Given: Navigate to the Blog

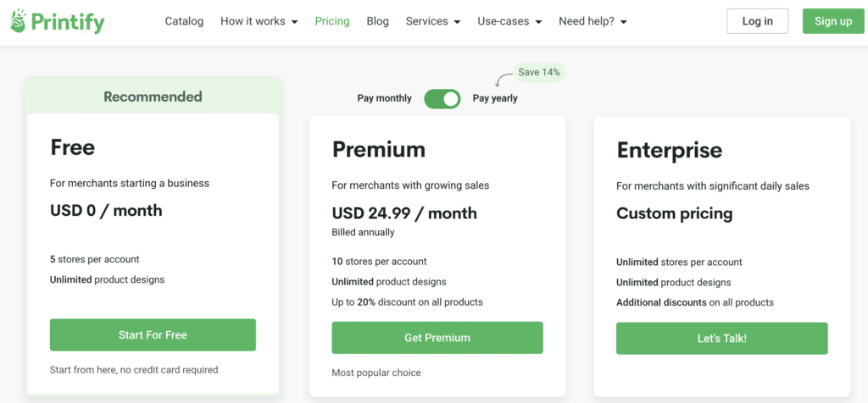Looking at the screenshot, I should pyautogui.click(x=378, y=21).
